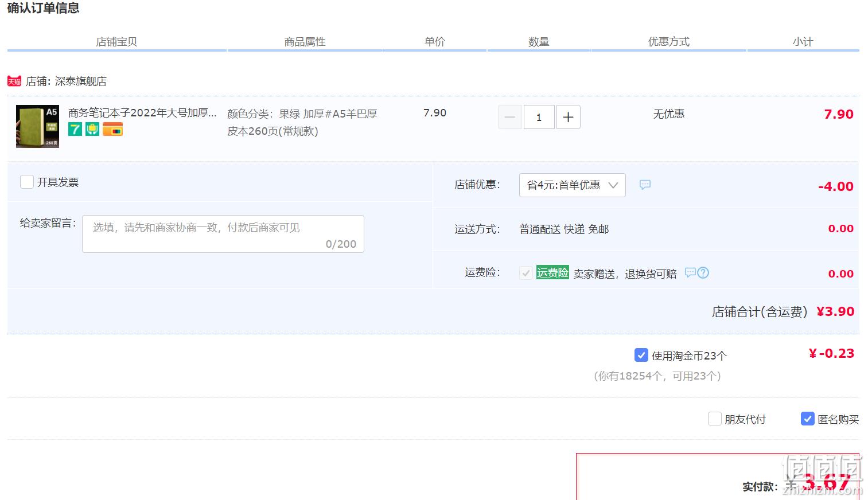The image size is (868, 500).
Task: Click the 给卖家留言 message box
Action: pos(223,234)
